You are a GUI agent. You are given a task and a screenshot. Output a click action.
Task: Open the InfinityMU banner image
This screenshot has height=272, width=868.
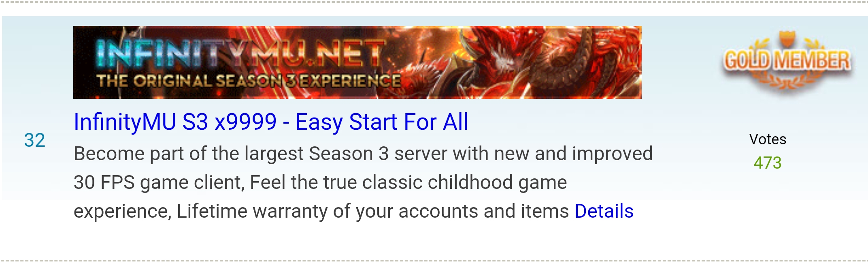(357, 62)
